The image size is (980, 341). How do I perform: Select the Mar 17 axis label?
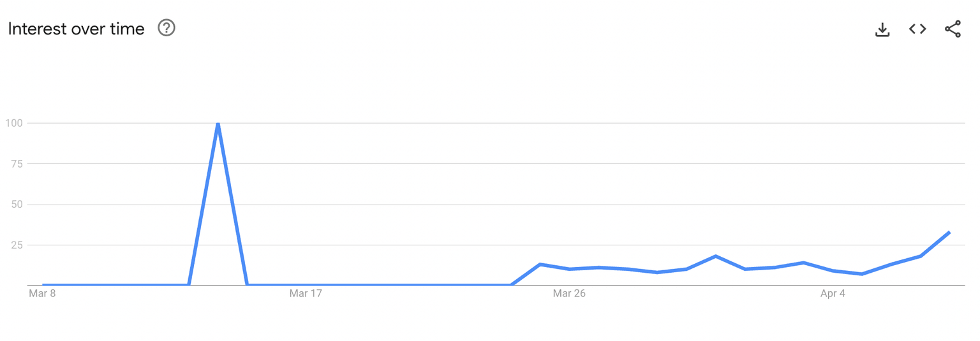click(306, 294)
